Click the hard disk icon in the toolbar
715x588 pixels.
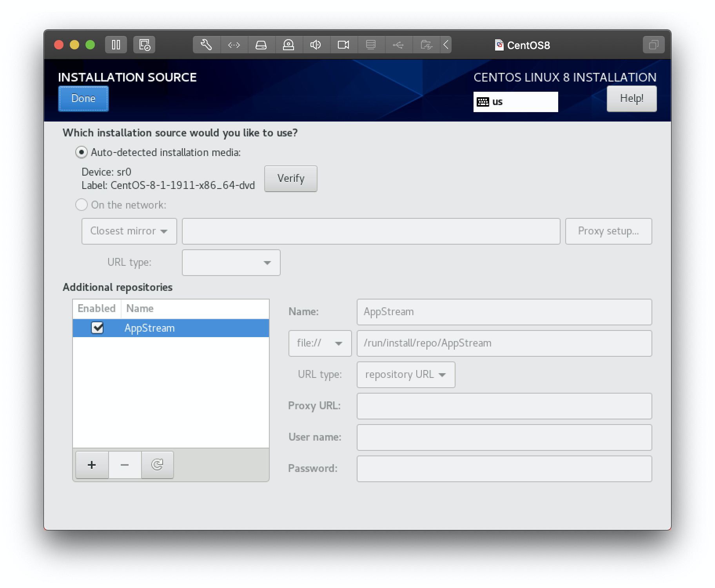(x=261, y=45)
